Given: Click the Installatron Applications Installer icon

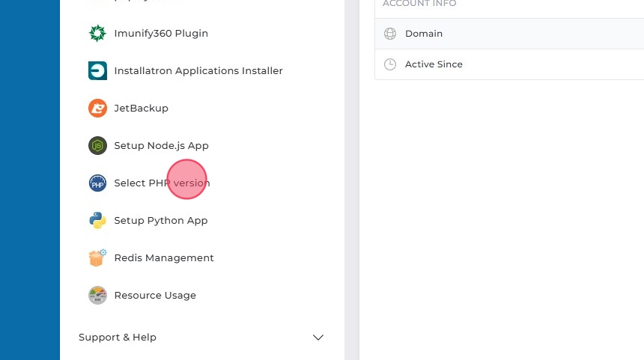Looking at the screenshot, I should [x=97, y=71].
